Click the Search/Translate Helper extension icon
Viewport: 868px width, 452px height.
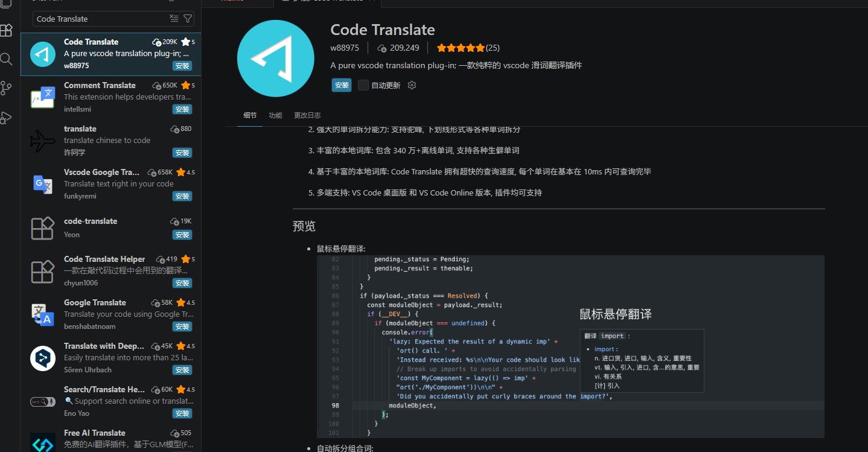coord(43,401)
